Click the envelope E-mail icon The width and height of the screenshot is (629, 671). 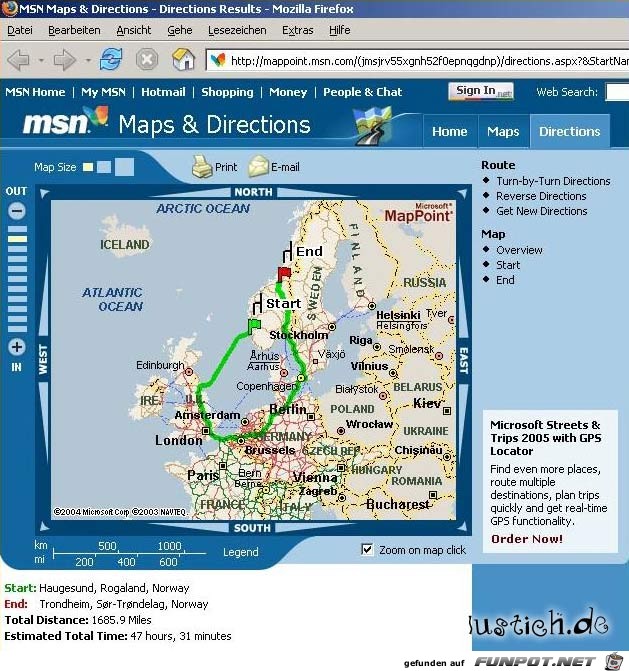(x=258, y=166)
